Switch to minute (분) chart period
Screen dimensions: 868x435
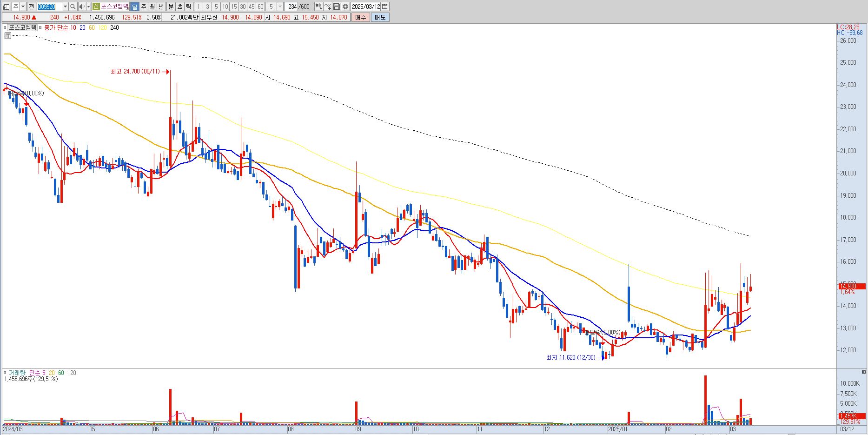[x=171, y=7]
